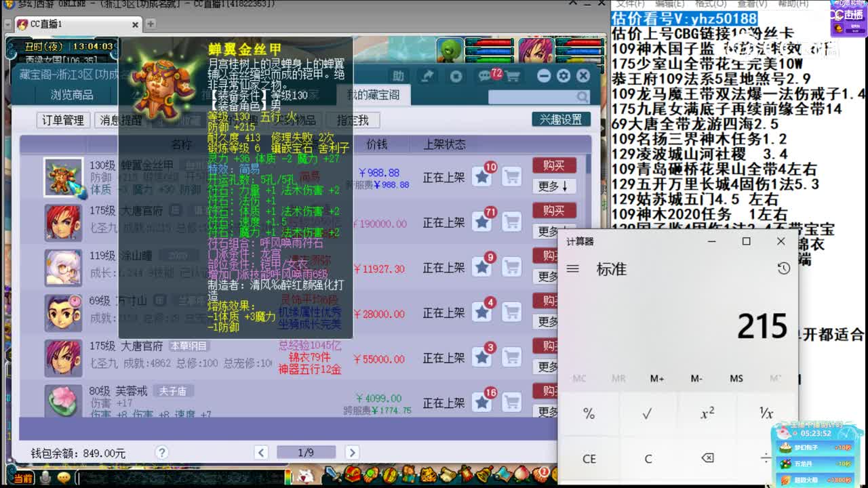Click the C clear key
The image size is (868, 488).
pos(648,459)
